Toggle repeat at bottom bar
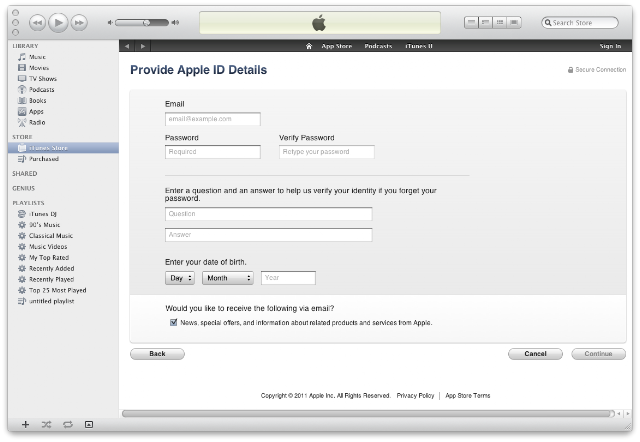This screenshot has height=442, width=640. [x=68, y=424]
